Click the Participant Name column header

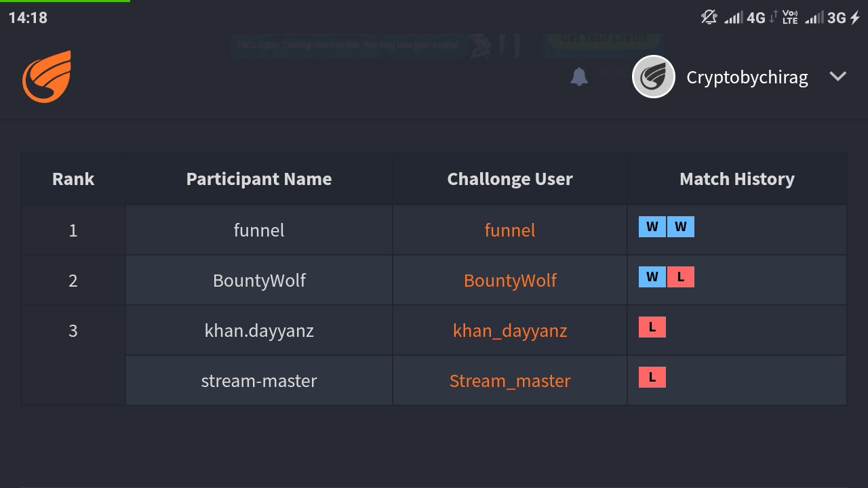coord(259,179)
